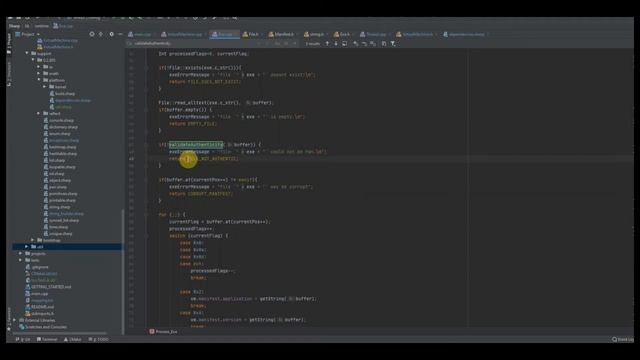Image resolution: width=640 pixels, height=360 pixels.
Task: Expand the selected util folder
Action: (27, 247)
